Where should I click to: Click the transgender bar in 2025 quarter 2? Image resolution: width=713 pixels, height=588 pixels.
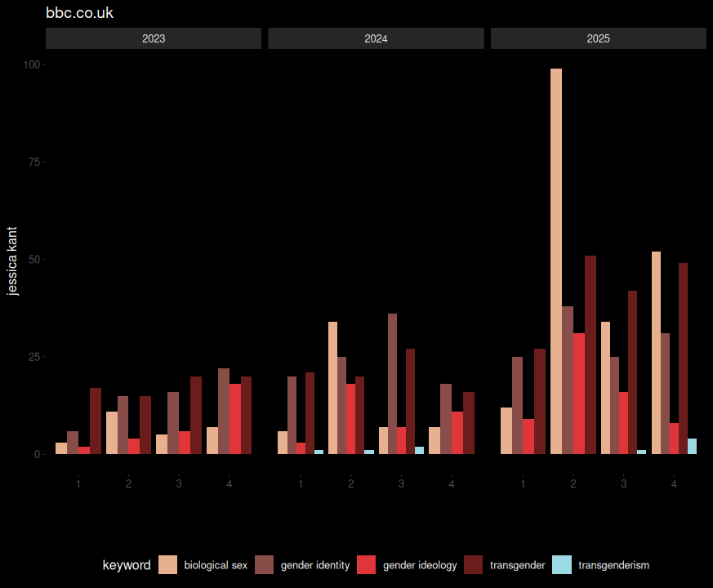[x=590, y=355]
